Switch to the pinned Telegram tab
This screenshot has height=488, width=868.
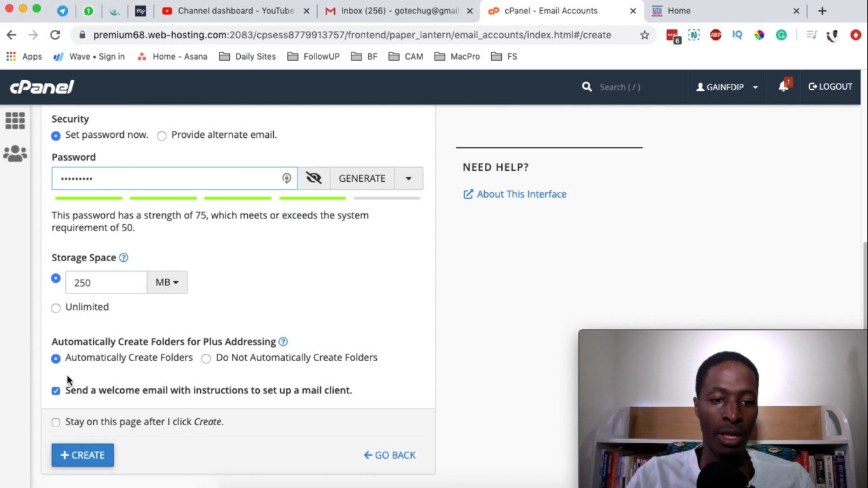click(62, 11)
